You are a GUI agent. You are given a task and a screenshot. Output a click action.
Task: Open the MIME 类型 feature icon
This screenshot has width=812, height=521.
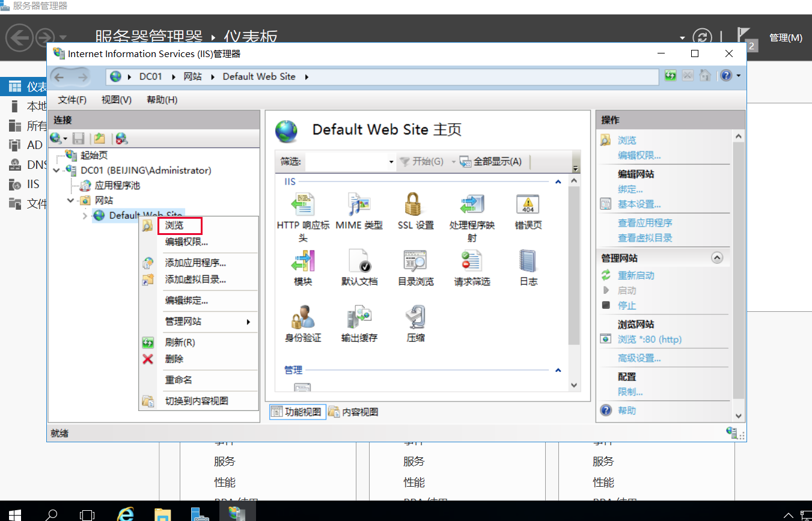click(359, 206)
